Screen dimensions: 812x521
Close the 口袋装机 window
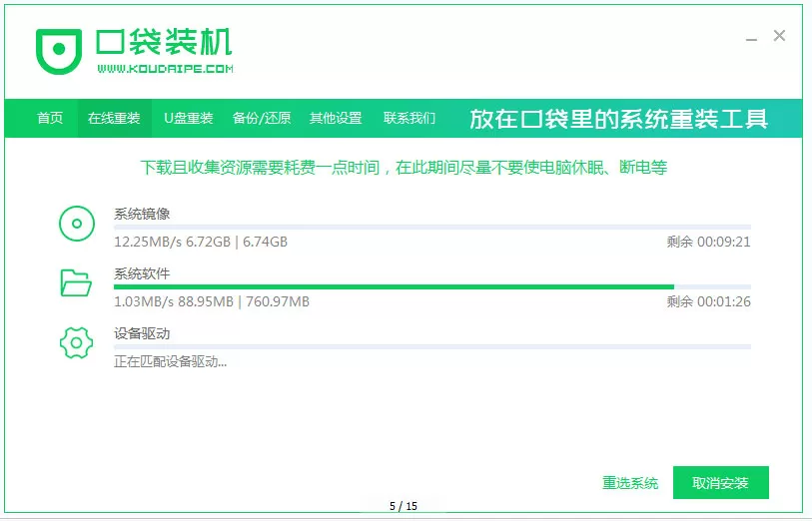point(779,36)
